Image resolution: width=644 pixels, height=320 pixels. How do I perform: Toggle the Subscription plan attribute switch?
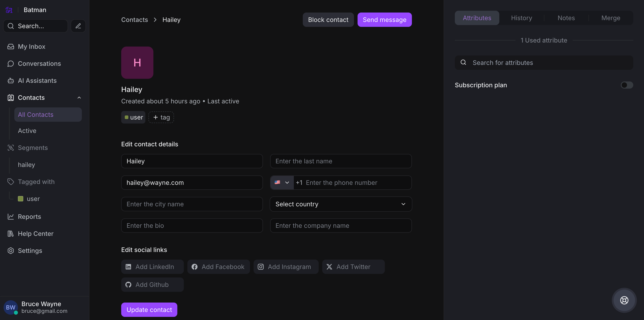[x=627, y=85]
